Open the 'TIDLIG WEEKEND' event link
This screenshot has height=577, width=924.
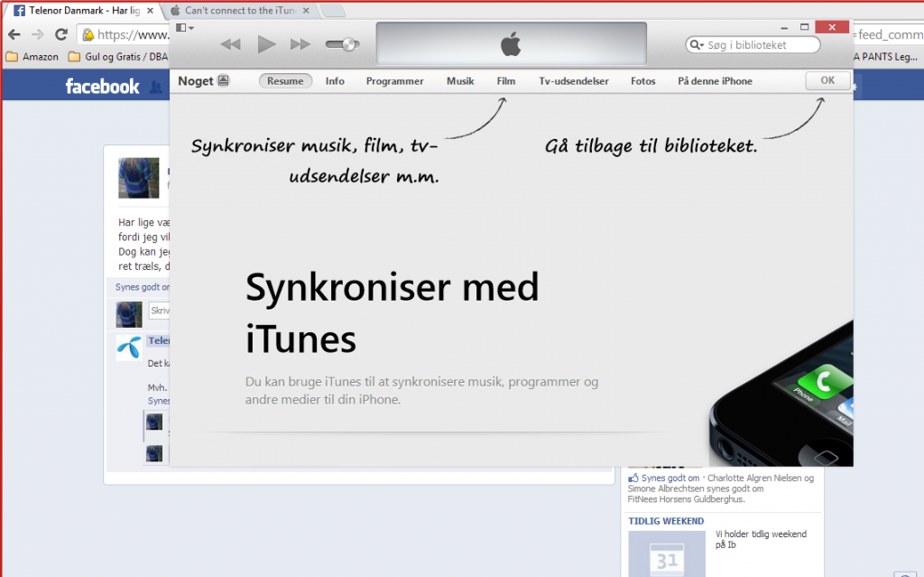pyautogui.click(x=666, y=521)
